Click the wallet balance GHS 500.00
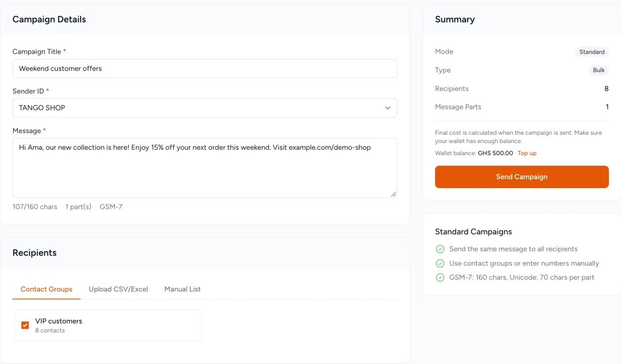This screenshot has height=364, width=621. [x=495, y=153]
